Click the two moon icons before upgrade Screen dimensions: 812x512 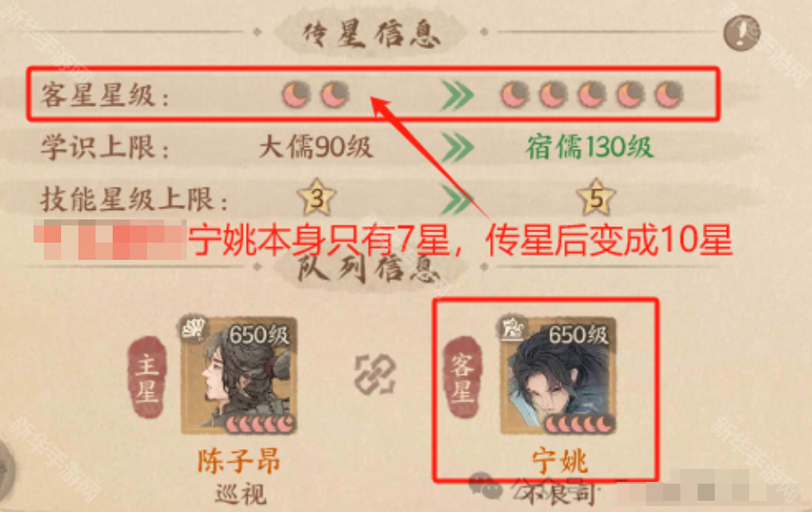pyautogui.click(x=316, y=95)
